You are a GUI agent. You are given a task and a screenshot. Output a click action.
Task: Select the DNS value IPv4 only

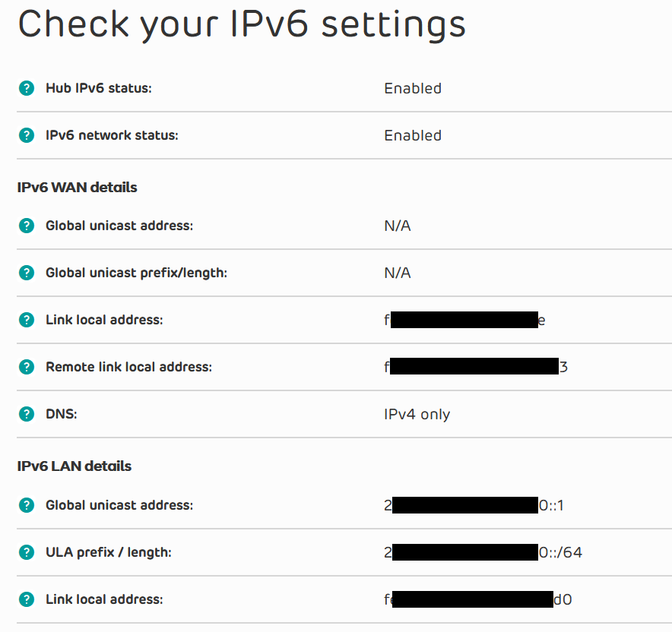417,415
